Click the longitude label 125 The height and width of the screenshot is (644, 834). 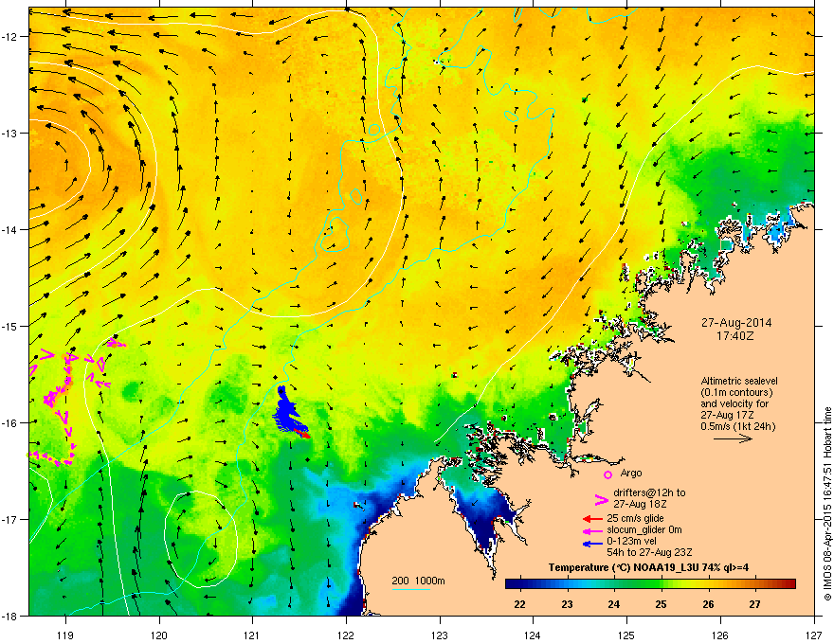626,635
